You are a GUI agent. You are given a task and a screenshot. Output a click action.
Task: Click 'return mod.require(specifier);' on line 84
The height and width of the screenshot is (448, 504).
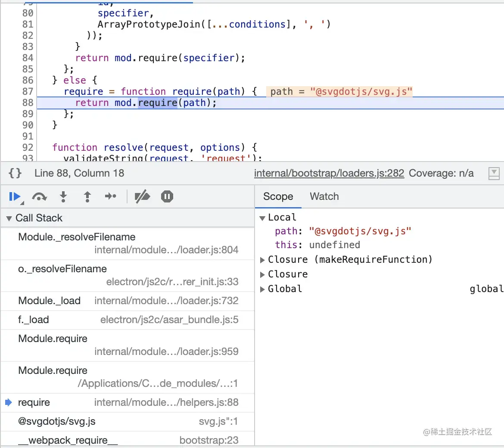[160, 58]
